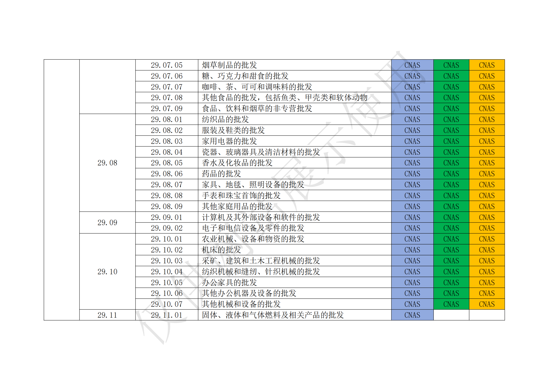Click the text 办公家具的批发
The height and width of the screenshot is (392, 555).
coord(229,282)
